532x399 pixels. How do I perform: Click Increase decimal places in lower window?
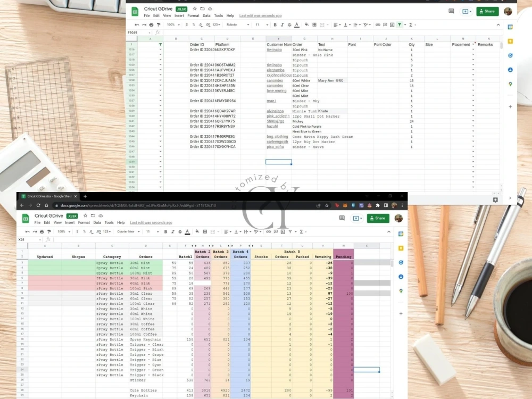pyautogui.click(x=99, y=232)
